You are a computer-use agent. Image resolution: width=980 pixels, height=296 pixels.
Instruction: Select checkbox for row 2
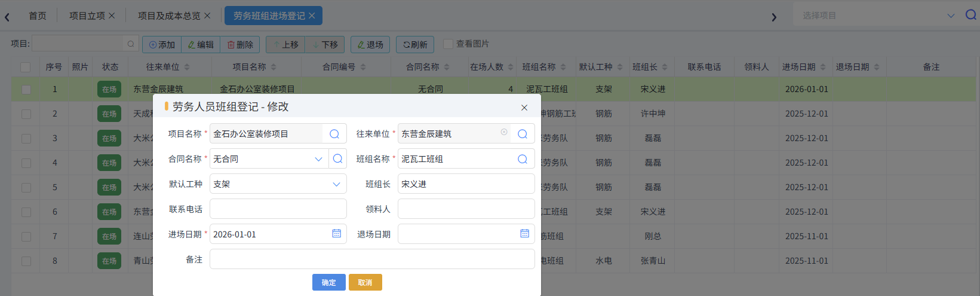(26, 114)
